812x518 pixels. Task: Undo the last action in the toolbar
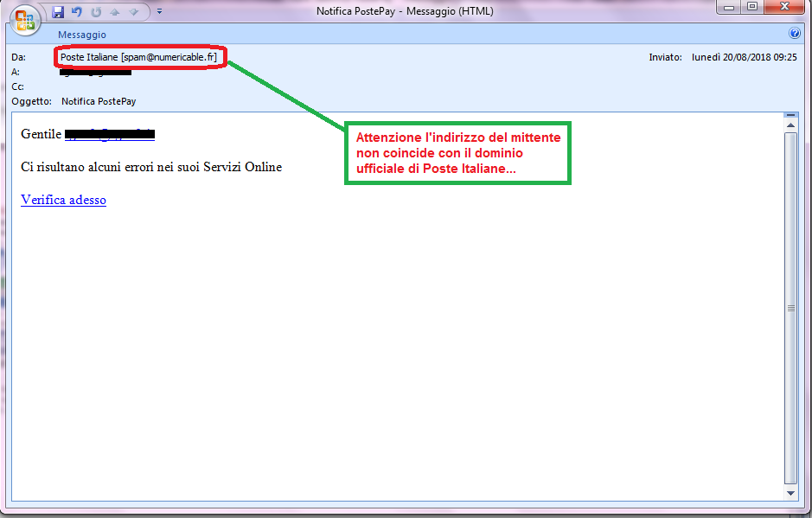(x=77, y=11)
